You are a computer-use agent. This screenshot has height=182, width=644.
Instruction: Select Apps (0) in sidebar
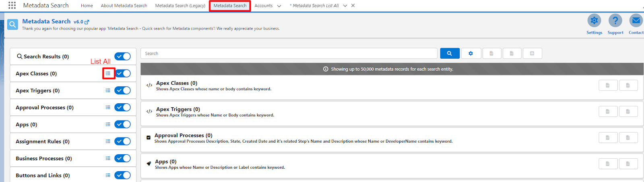click(x=26, y=125)
